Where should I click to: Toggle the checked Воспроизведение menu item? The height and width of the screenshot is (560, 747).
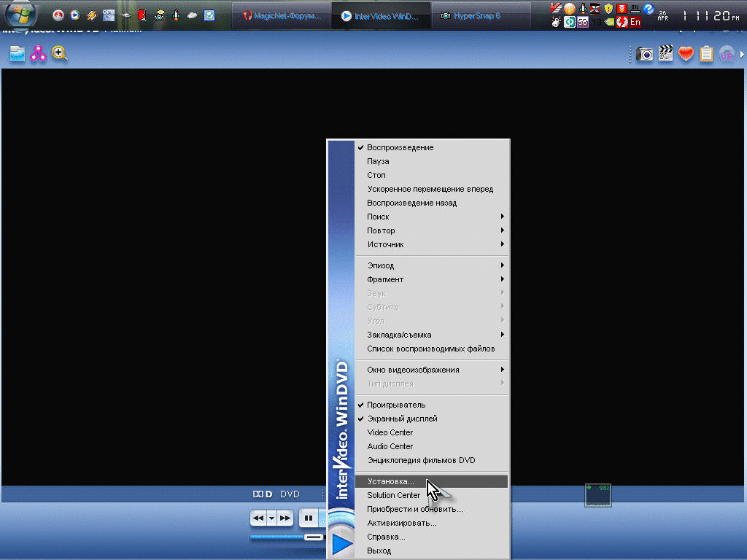point(432,147)
